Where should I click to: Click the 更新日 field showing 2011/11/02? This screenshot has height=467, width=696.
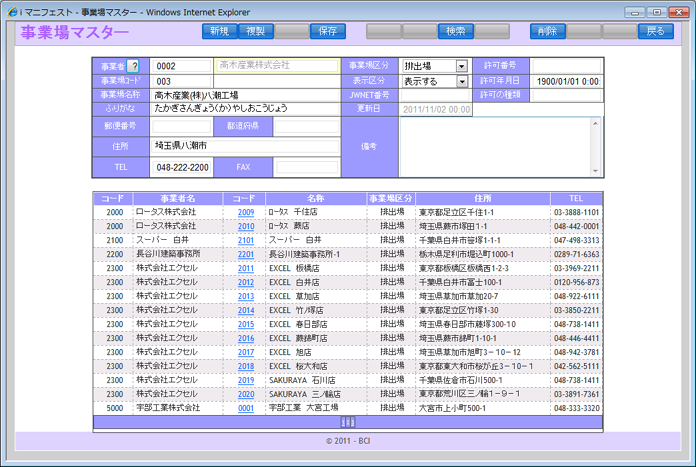[x=436, y=110]
